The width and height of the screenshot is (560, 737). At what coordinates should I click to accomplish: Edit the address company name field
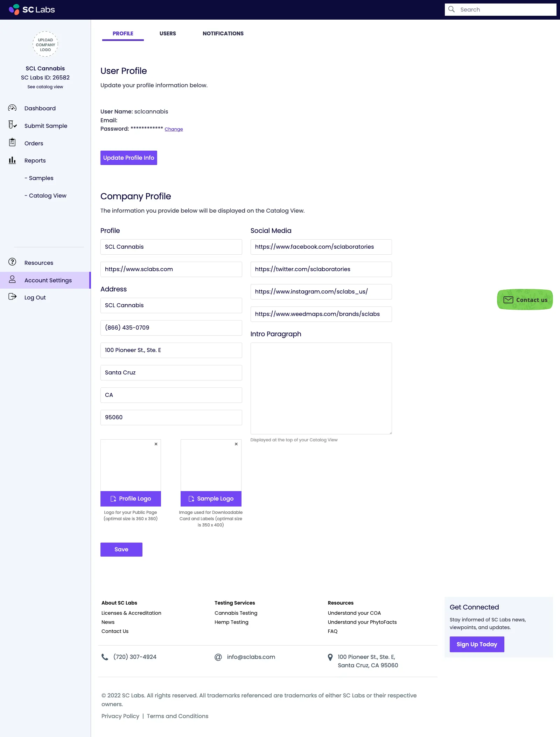click(171, 305)
